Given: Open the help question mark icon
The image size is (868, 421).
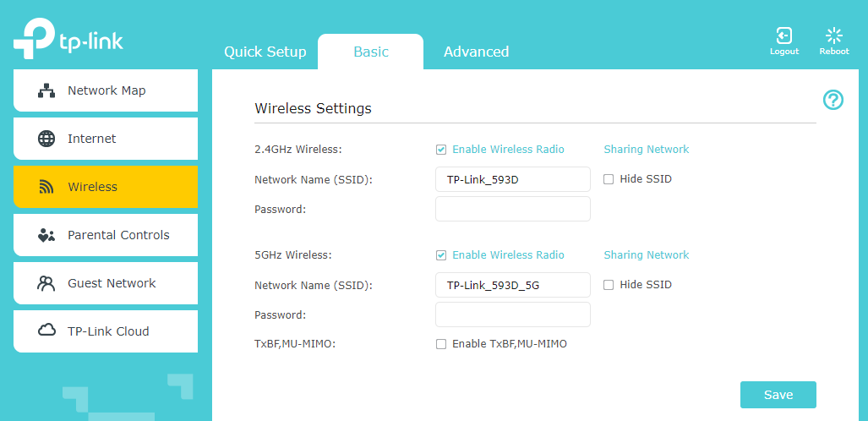Looking at the screenshot, I should pyautogui.click(x=833, y=101).
